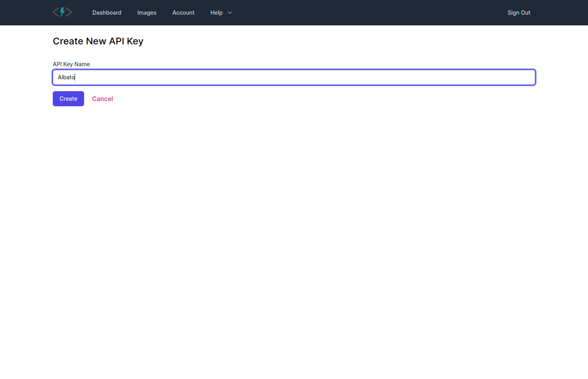Open the Dashboard page
This screenshot has width=588, height=379.
107,13
